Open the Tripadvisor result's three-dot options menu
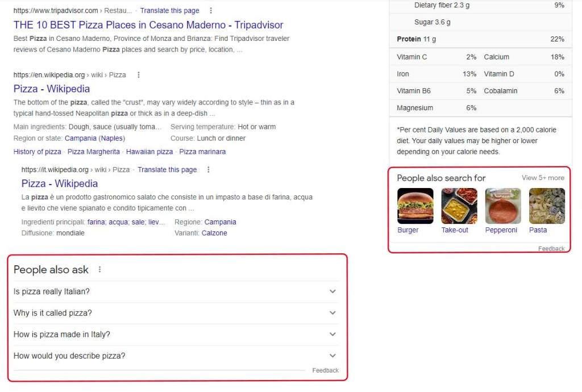Viewport: 582px width, 392px height. (x=211, y=11)
